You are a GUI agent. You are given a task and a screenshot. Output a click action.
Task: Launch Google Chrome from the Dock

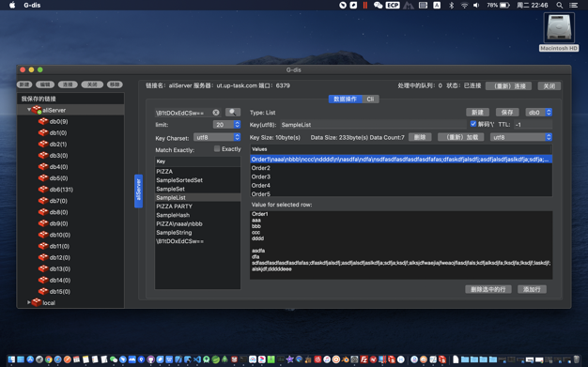pos(49,359)
